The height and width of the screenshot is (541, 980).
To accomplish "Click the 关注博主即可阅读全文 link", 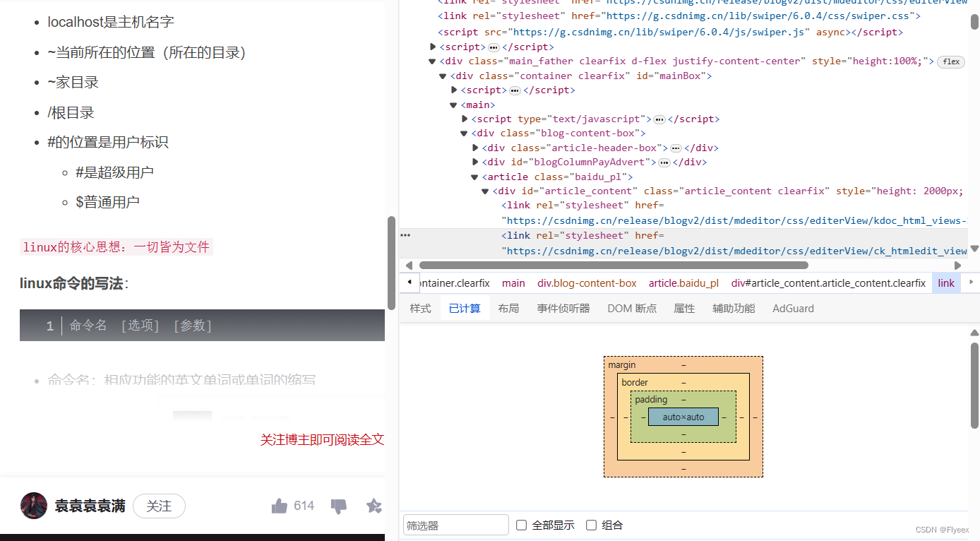I will (x=322, y=439).
